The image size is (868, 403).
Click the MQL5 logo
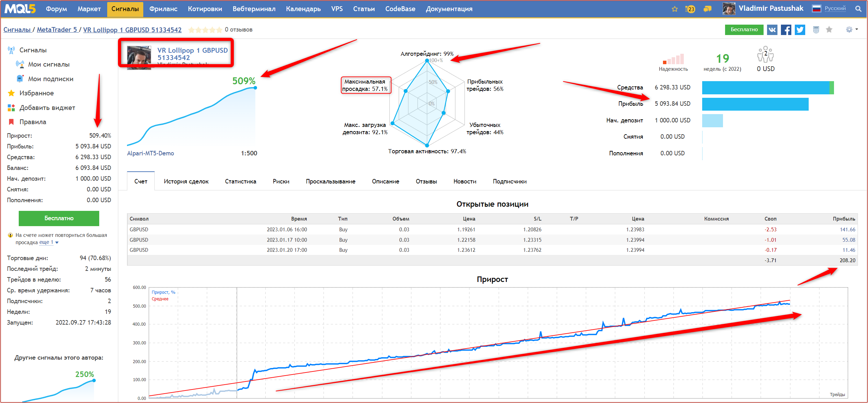click(20, 9)
